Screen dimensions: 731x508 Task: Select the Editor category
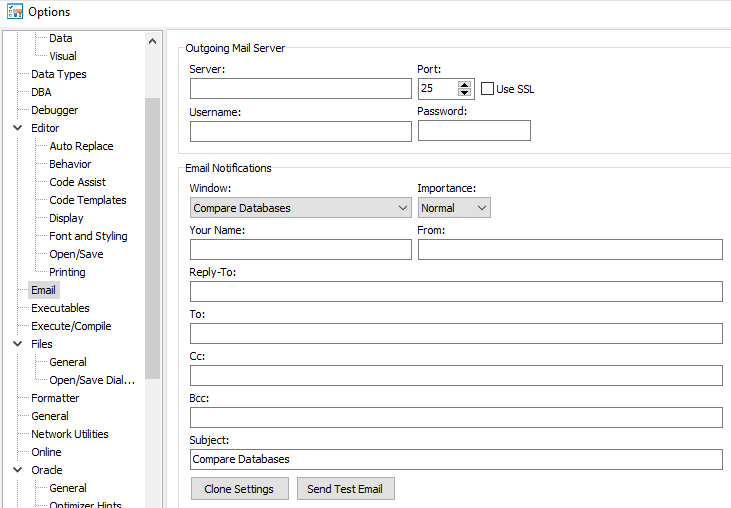tap(45, 128)
